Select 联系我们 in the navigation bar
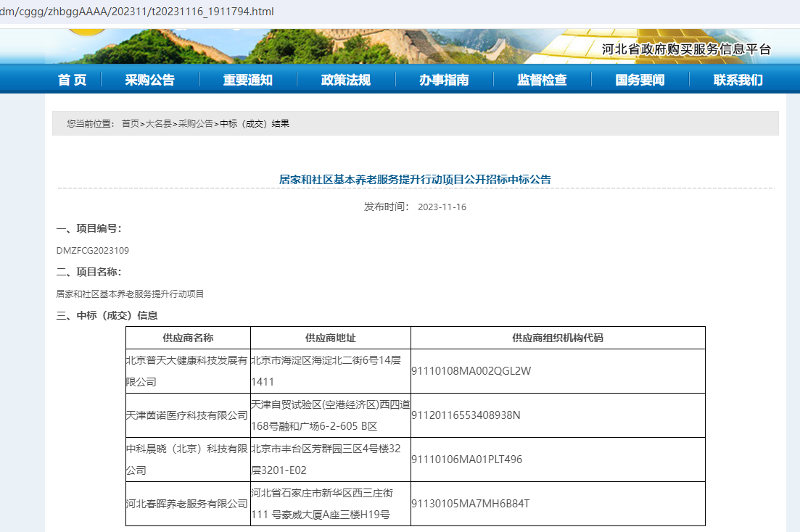800x532 pixels. pos(738,80)
